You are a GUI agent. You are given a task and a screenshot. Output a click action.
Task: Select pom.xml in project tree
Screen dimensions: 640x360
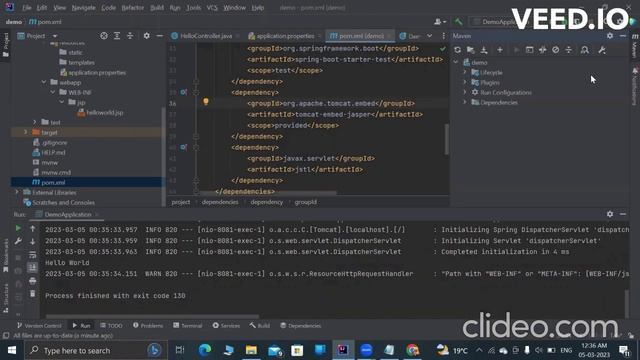tap(49, 182)
